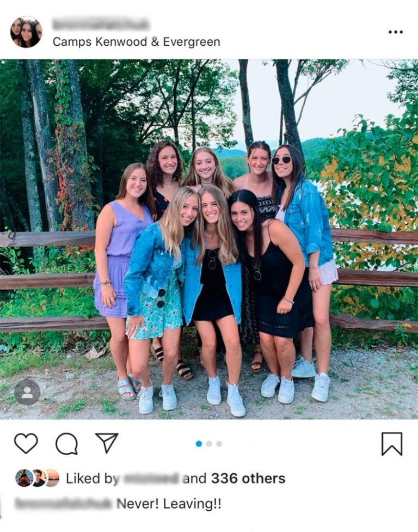This screenshot has width=418, height=532.
Task: Open the poster's profile picture in the header
Action: click(26, 32)
